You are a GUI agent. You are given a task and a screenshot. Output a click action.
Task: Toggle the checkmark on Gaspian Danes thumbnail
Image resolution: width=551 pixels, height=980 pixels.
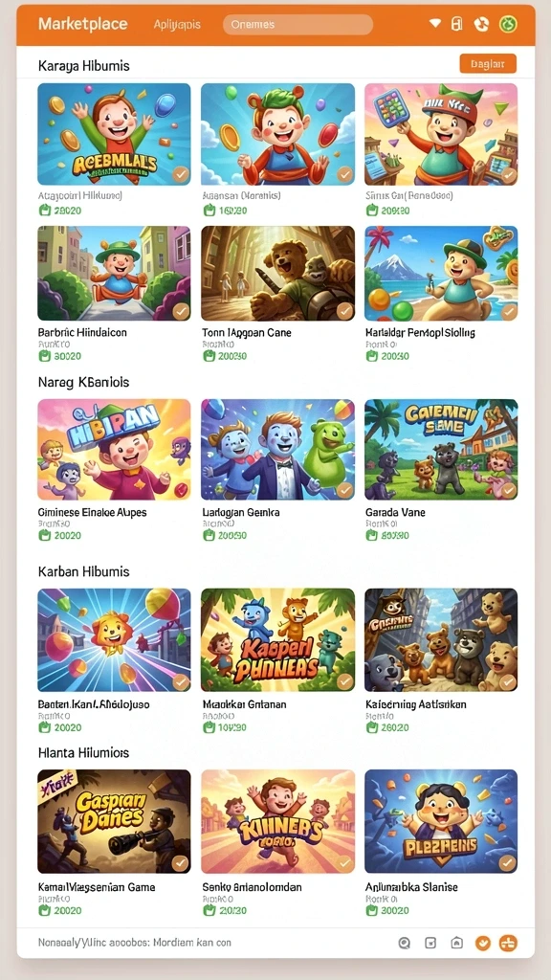point(181,863)
